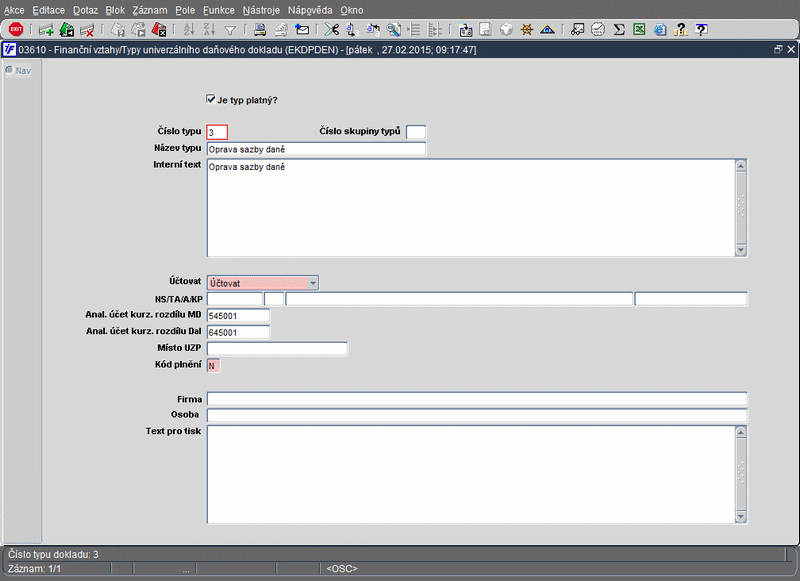Click the status text 'Záznam: 1/1'

pos(34,568)
